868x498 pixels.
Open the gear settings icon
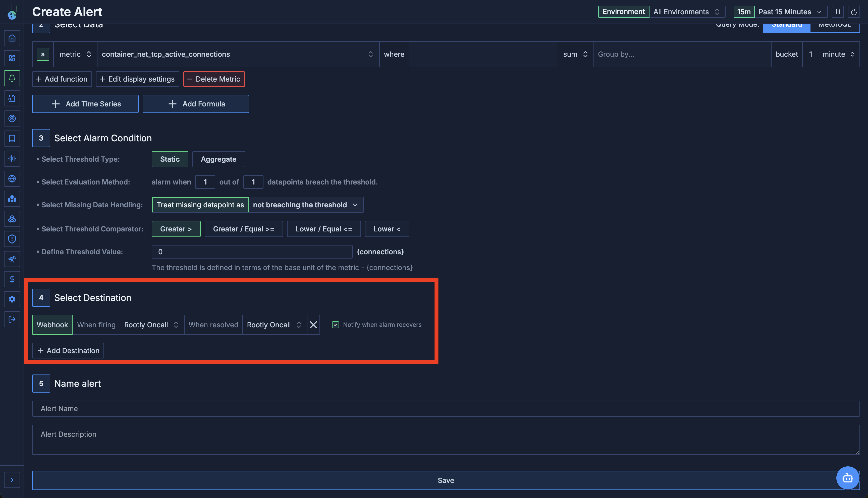[12, 299]
